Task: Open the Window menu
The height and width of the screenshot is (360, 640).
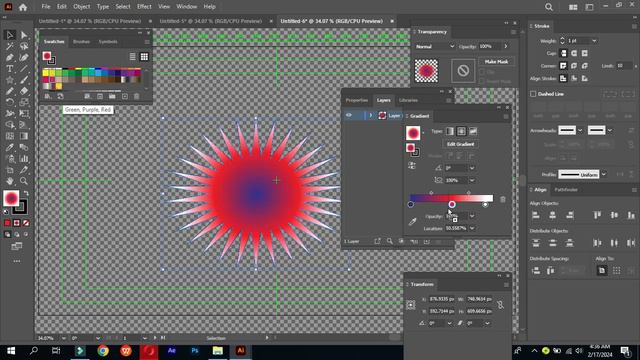Action: pyautogui.click(x=187, y=7)
